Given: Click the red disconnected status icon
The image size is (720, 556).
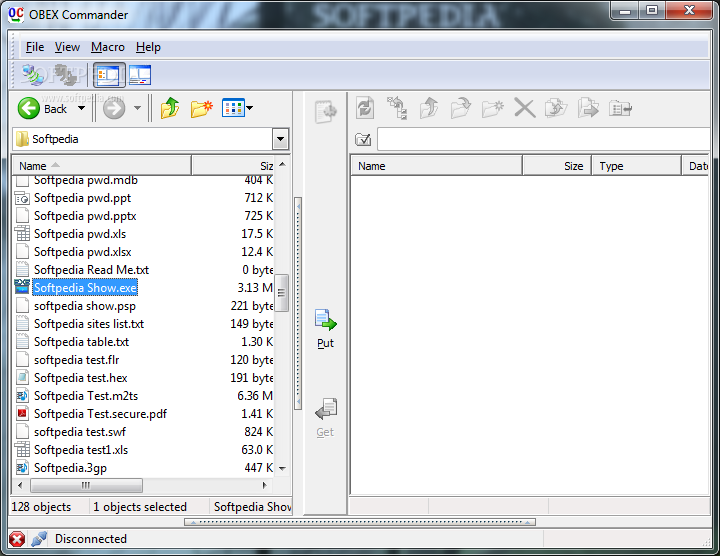Looking at the screenshot, I should click(17, 539).
